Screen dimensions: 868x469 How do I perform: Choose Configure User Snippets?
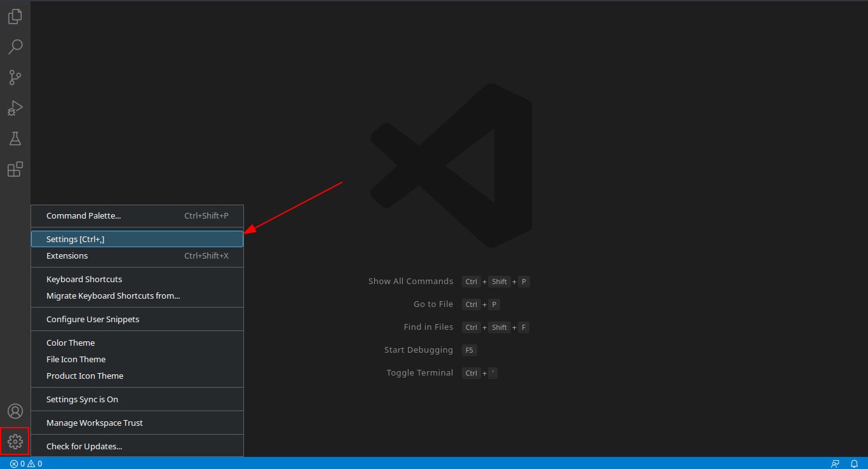point(137,319)
